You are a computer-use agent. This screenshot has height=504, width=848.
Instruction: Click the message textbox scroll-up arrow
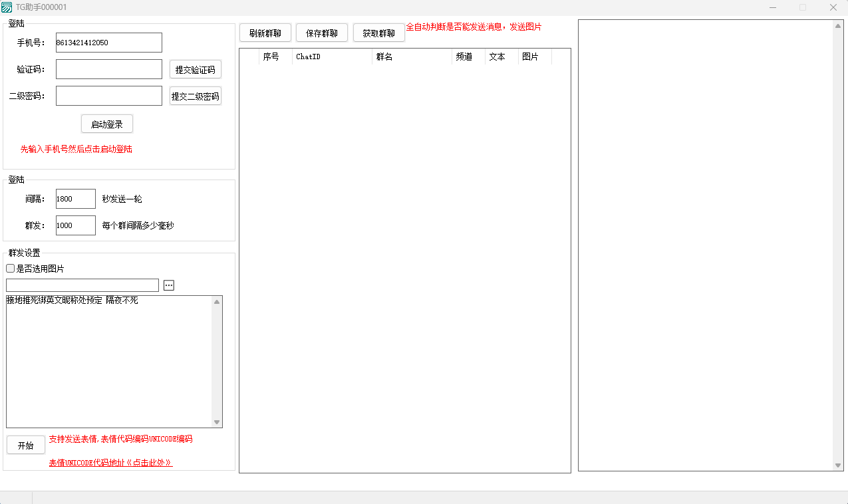pyautogui.click(x=217, y=302)
